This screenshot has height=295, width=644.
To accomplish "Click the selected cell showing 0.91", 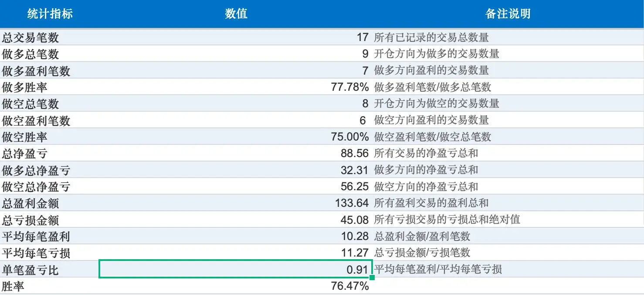I will point(236,270).
